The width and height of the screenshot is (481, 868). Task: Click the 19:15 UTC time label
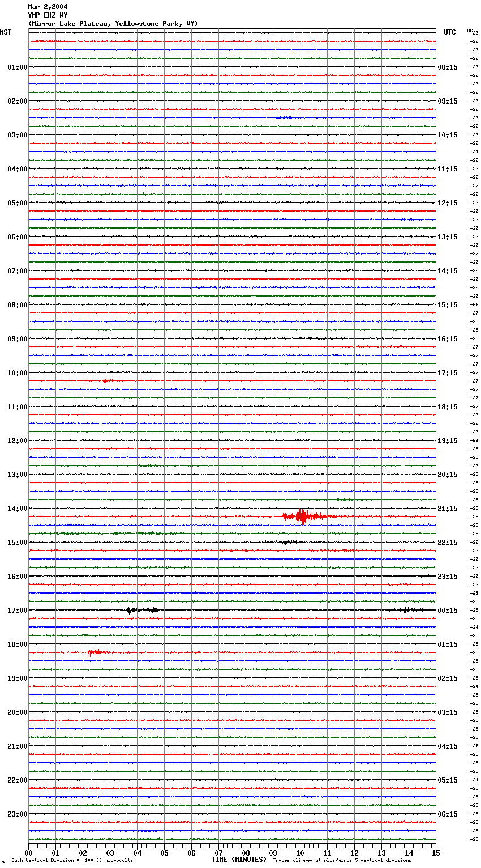pyautogui.click(x=448, y=441)
